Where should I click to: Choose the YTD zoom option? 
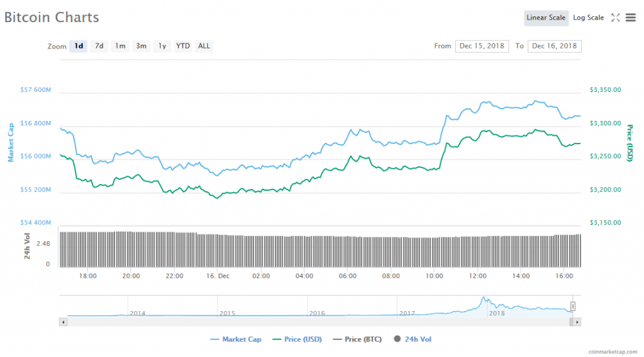[x=183, y=46]
